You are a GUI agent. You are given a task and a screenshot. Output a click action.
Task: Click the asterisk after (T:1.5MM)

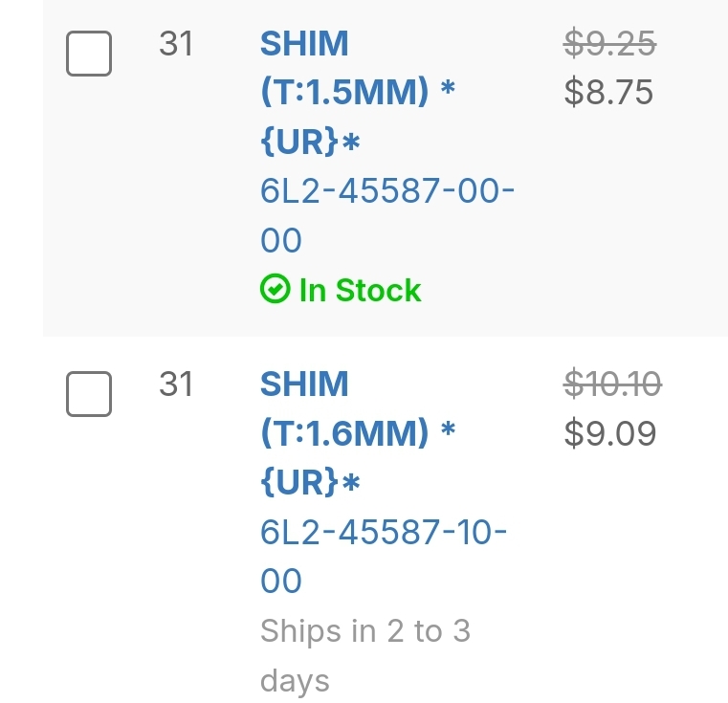tap(447, 91)
